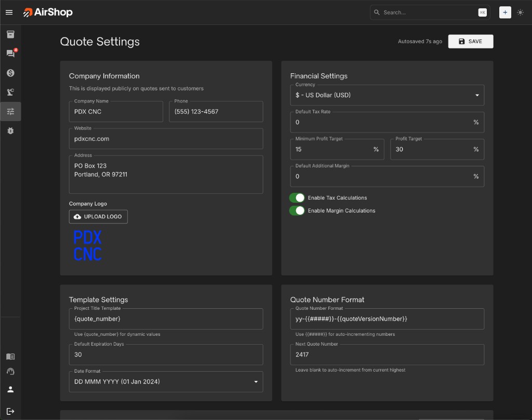Image resolution: width=532 pixels, height=420 pixels.
Task: Open the user profile icon
Action: (10, 389)
